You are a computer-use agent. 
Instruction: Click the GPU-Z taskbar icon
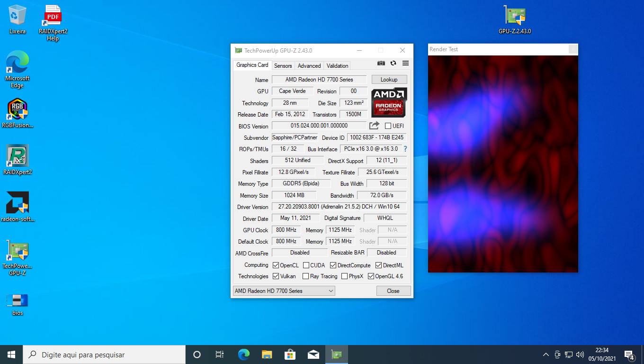[x=337, y=355]
